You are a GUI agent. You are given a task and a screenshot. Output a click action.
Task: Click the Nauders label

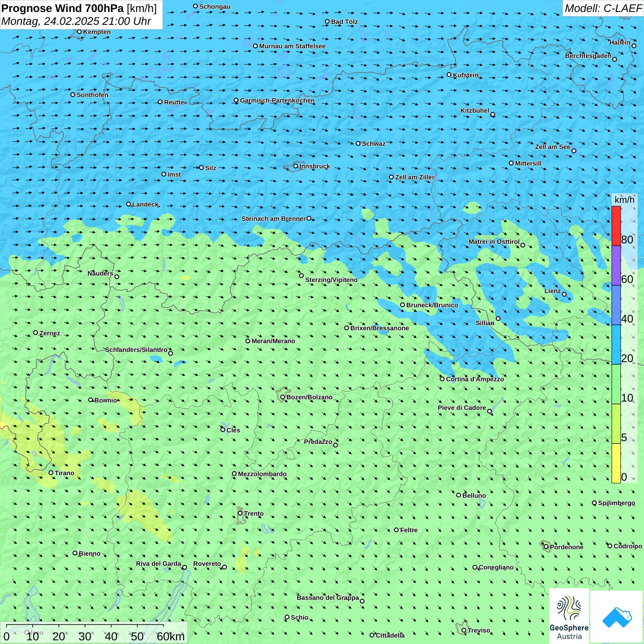pos(100,273)
